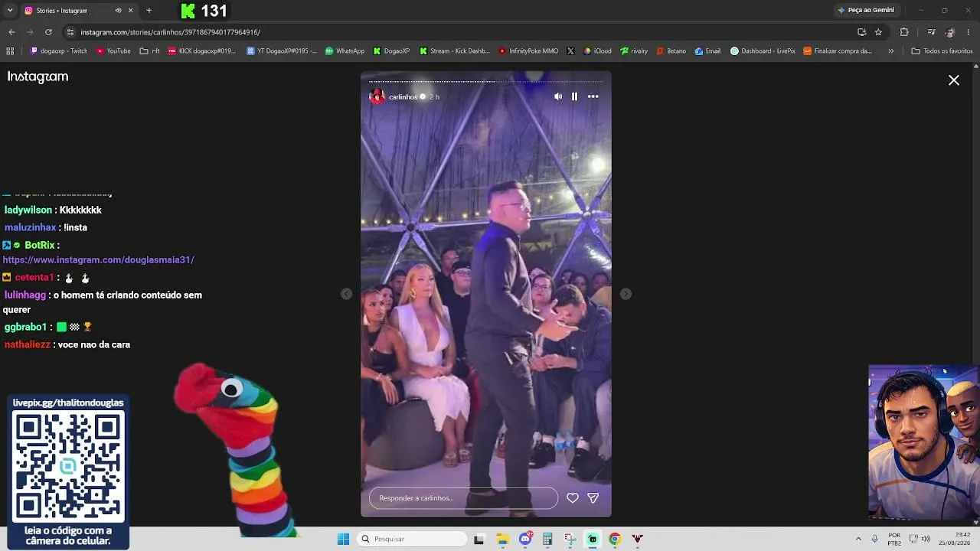Viewport: 980px width, 551px height.
Task: Open the YouTube bookmark
Action: pyautogui.click(x=113, y=51)
